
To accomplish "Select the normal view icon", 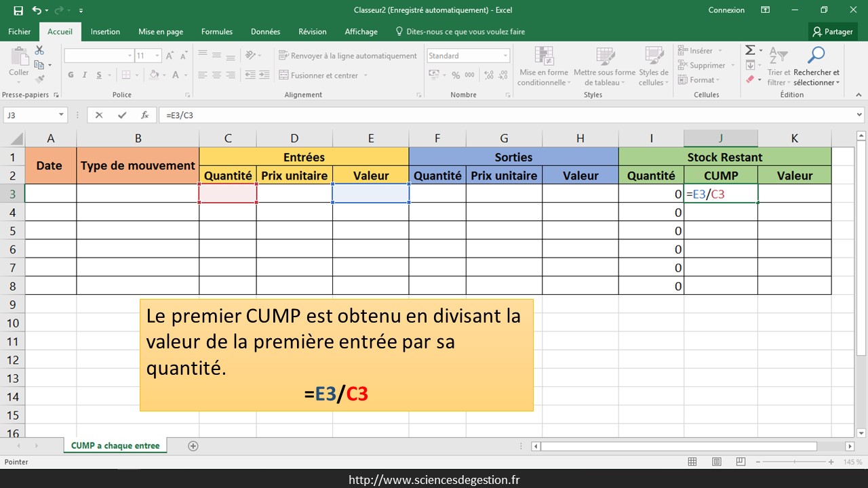I will tap(692, 462).
